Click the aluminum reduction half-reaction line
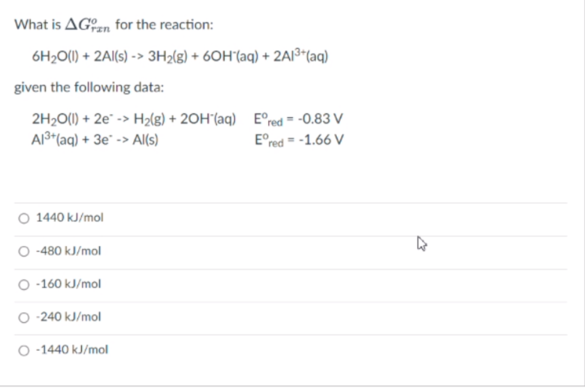585x392 pixels. click(96, 139)
